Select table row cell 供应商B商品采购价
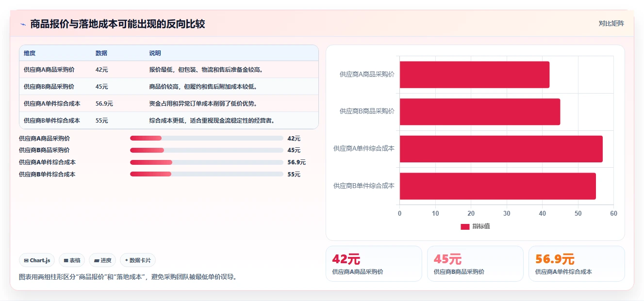The width and height of the screenshot is (644, 301). pos(49,87)
